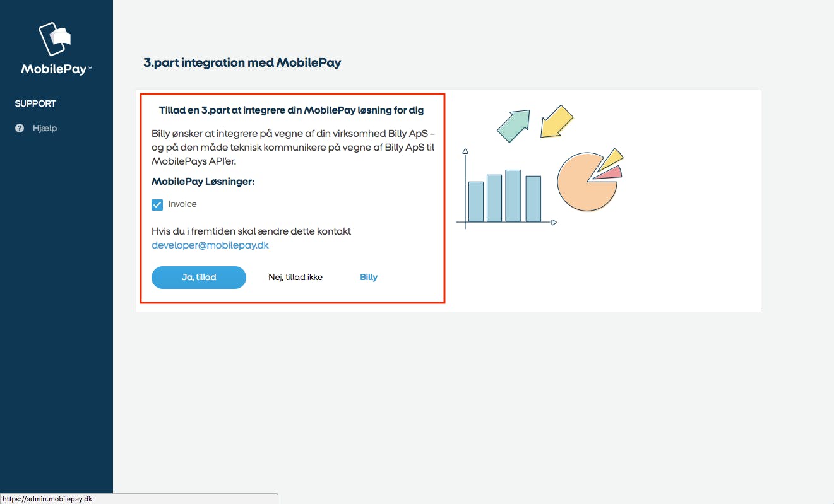Click the yellow downward arrow illustration
This screenshot has height=504, width=834.
tap(557, 121)
